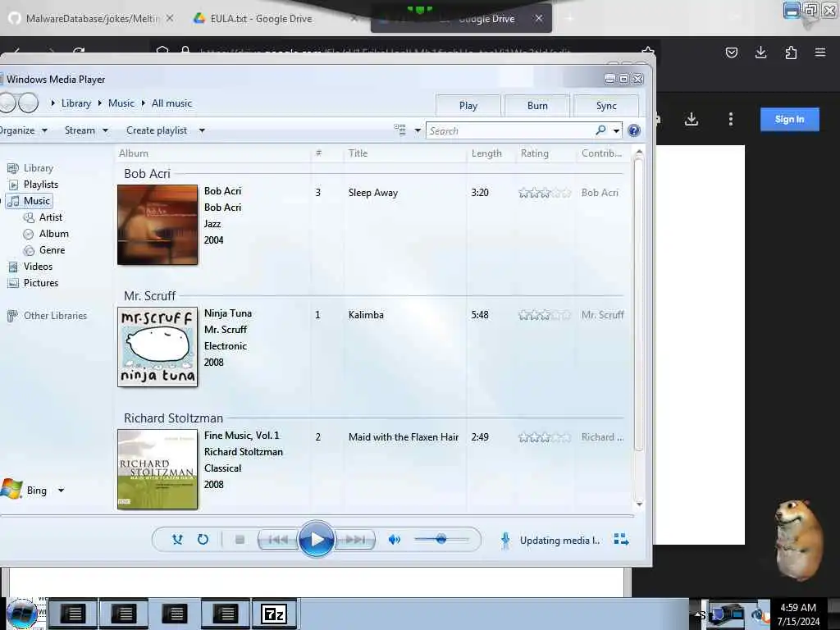Image resolution: width=840 pixels, height=630 pixels.
Task: Open Drive more actions three-dot menu
Action: [x=731, y=119]
